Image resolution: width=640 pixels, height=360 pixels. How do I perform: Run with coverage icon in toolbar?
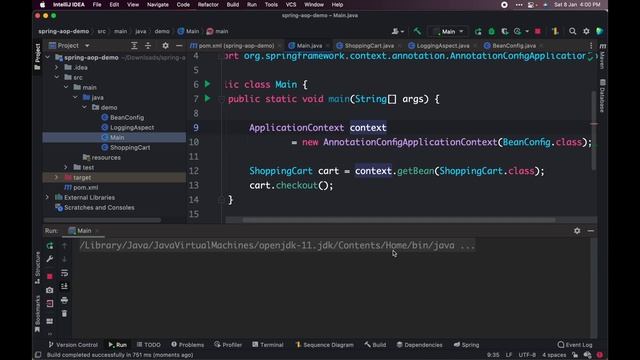click(505, 31)
